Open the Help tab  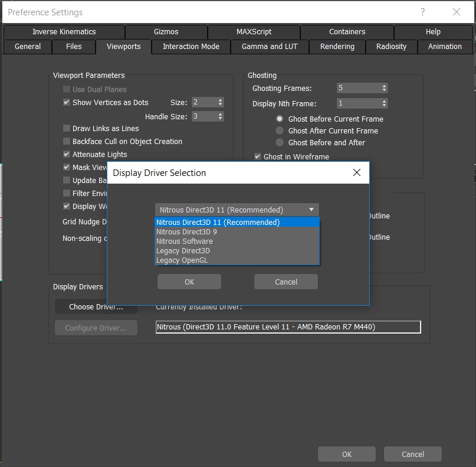pyautogui.click(x=433, y=32)
